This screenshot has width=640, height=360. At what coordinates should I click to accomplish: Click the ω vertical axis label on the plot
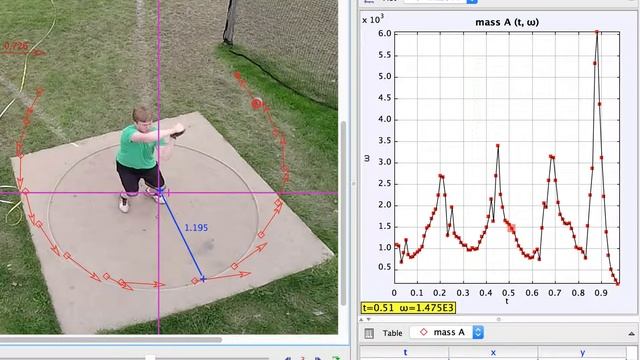click(x=367, y=158)
